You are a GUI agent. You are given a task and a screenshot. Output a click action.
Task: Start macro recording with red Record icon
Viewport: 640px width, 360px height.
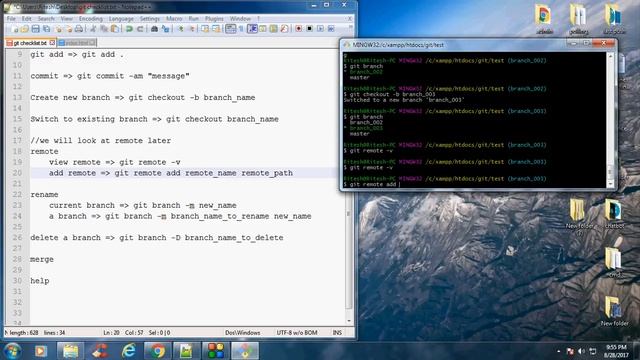point(298,29)
